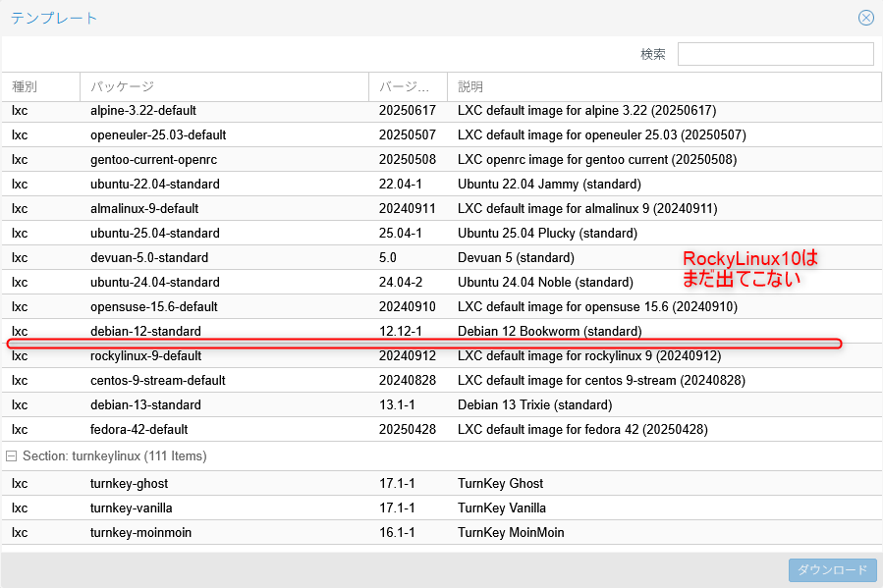The height and width of the screenshot is (588, 883).
Task: Click the 検索 search input field
Action: (775, 54)
